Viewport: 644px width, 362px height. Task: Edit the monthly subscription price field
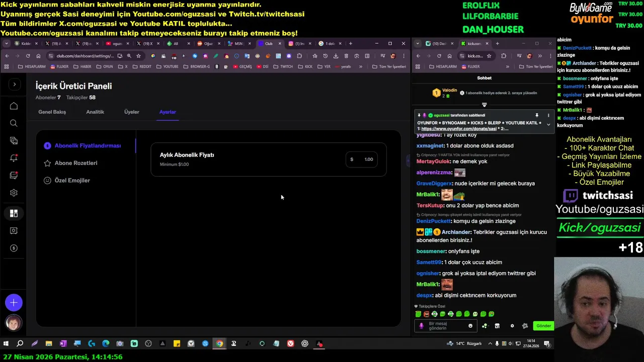(362, 159)
